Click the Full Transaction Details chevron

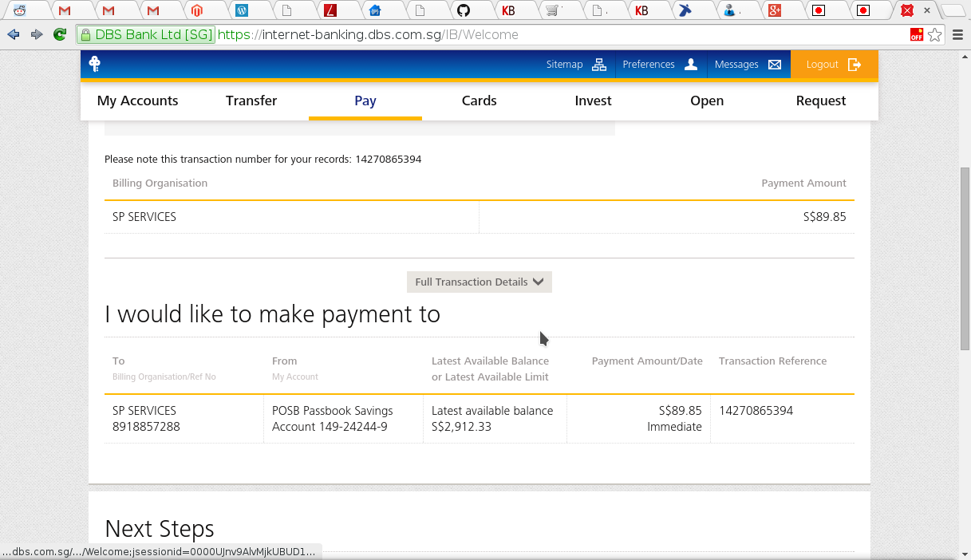point(538,282)
